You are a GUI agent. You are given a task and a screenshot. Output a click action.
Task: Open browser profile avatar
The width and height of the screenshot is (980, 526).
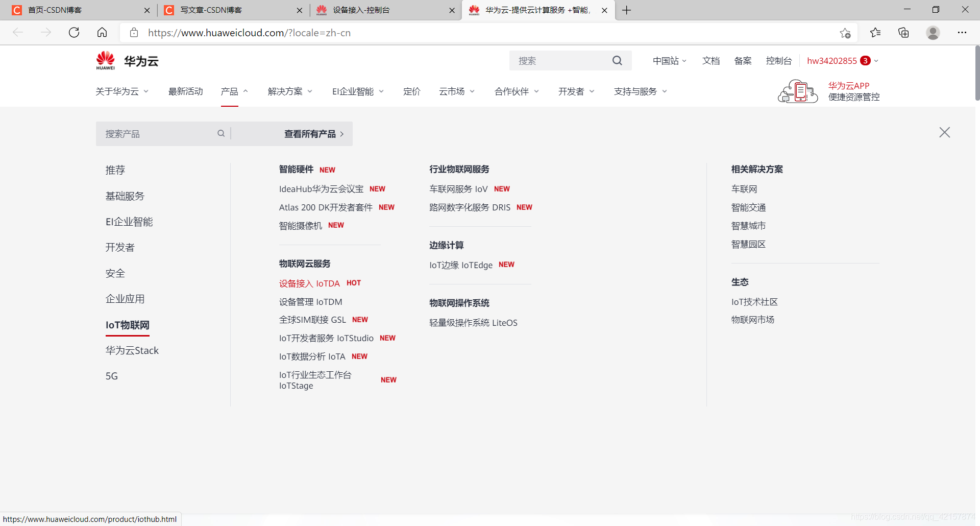933,33
